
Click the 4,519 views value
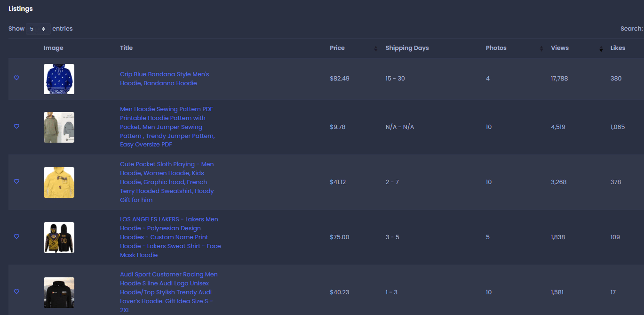tap(558, 127)
